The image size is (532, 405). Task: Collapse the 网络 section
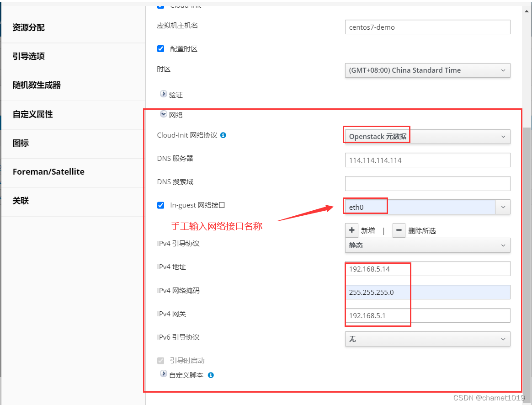click(164, 114)
